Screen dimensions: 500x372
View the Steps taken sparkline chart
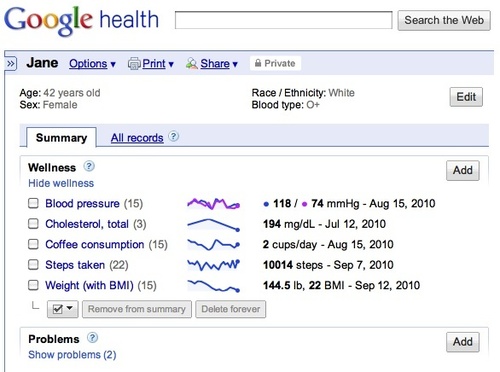point(214,265)
